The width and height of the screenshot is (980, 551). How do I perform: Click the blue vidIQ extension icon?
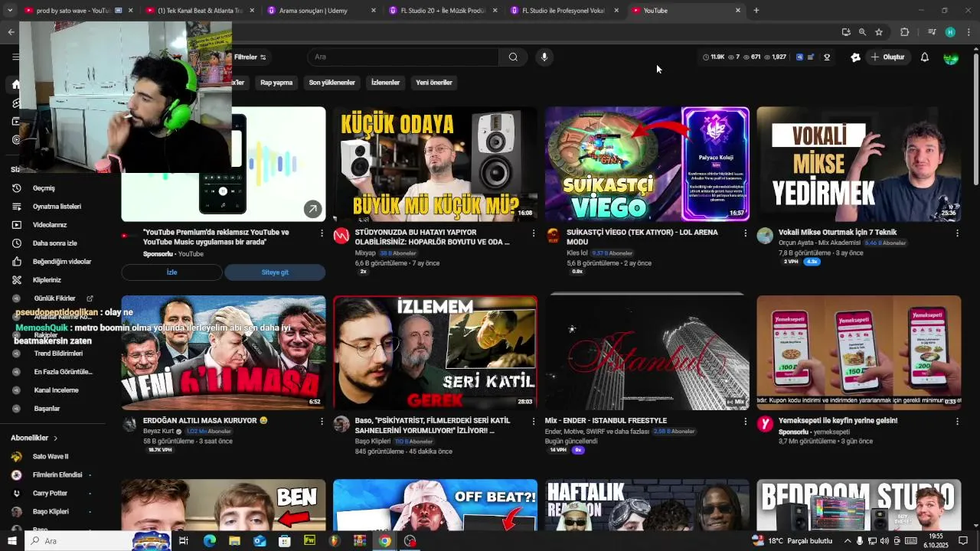tap(800, 57)
